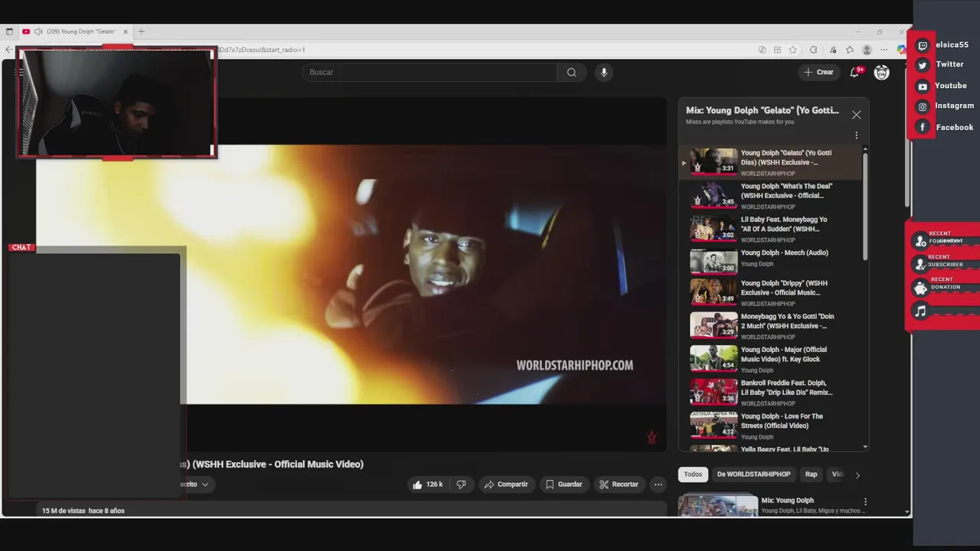980x551 pixels.
Task: Click the Recortar button
Action: 619,484
